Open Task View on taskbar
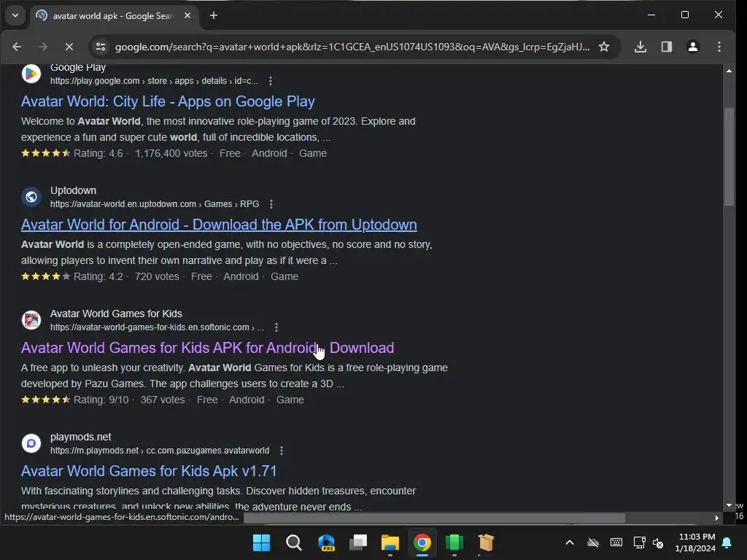747x560 pixels. pyautogui.click(x=357, y=542)
